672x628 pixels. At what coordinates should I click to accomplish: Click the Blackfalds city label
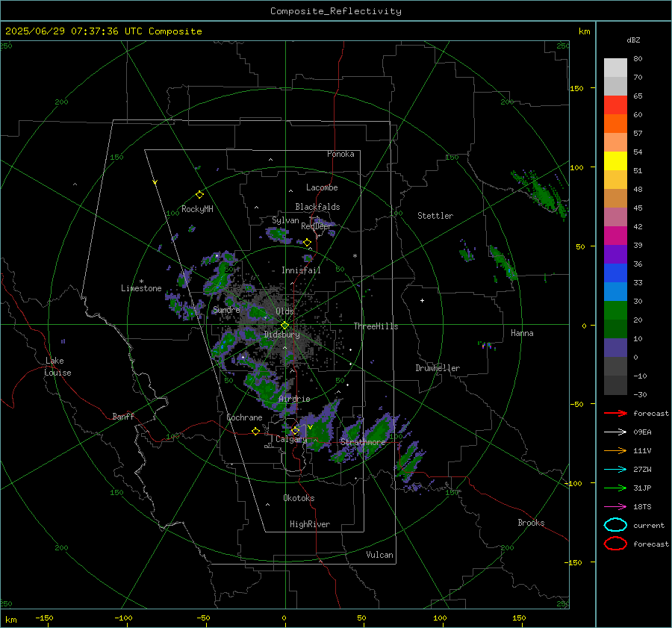click(x=317, y=207)
